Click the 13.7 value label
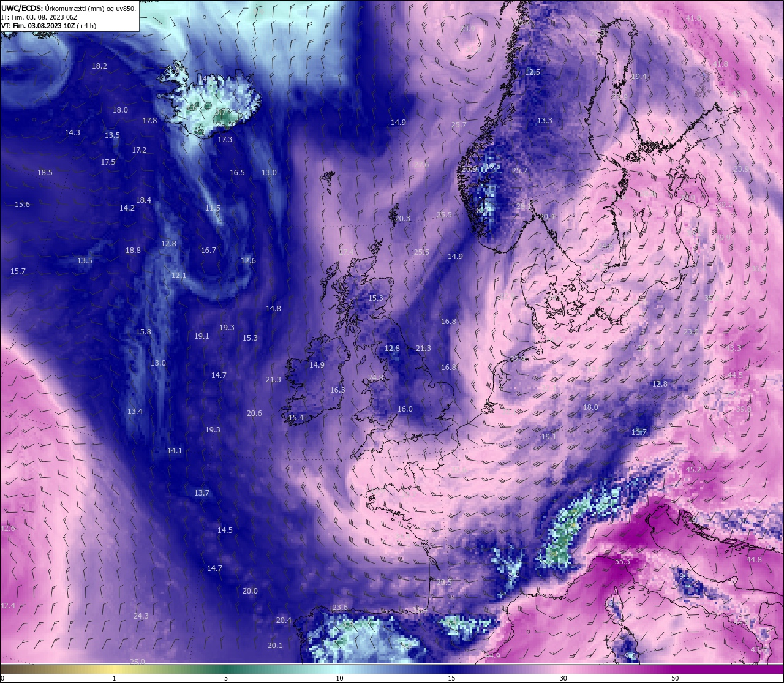 (202, 492)
